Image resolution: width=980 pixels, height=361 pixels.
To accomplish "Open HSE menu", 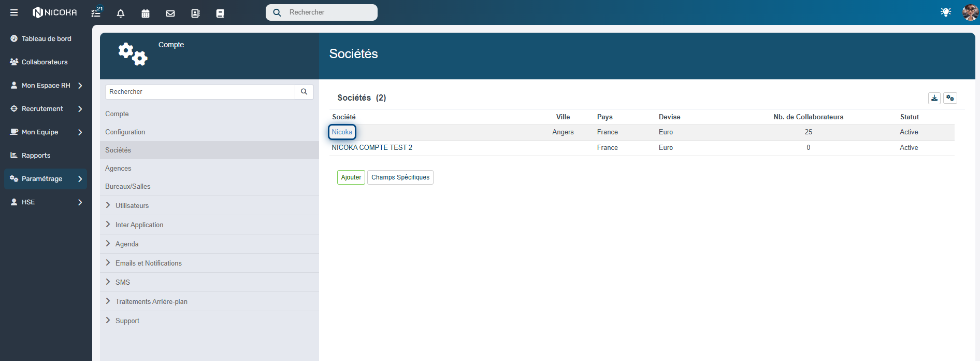I will (x=46, y=202).
